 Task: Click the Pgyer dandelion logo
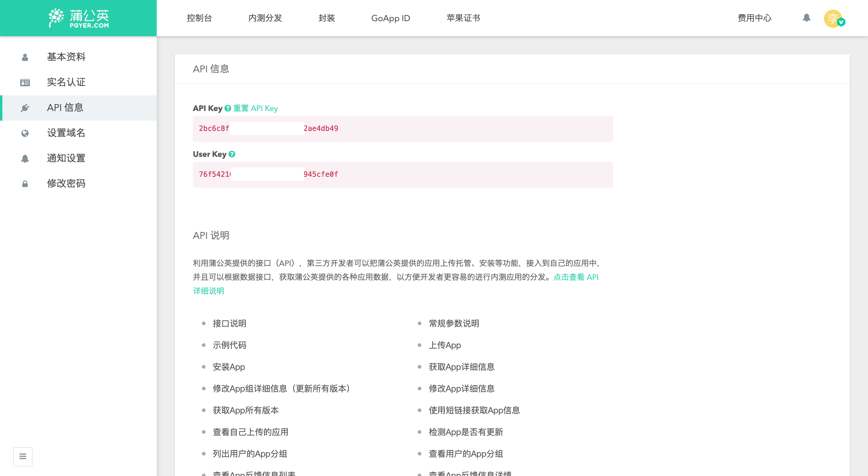pos(78,18)
